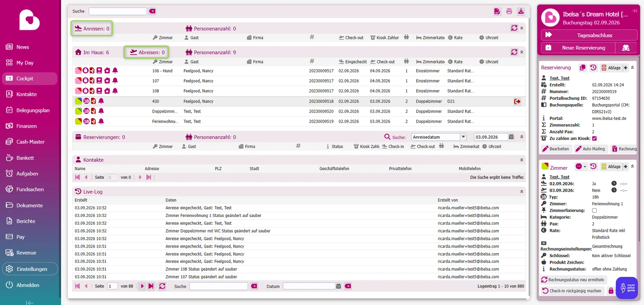Click the check-out icon on room 430 row

(x=517, y=101)
